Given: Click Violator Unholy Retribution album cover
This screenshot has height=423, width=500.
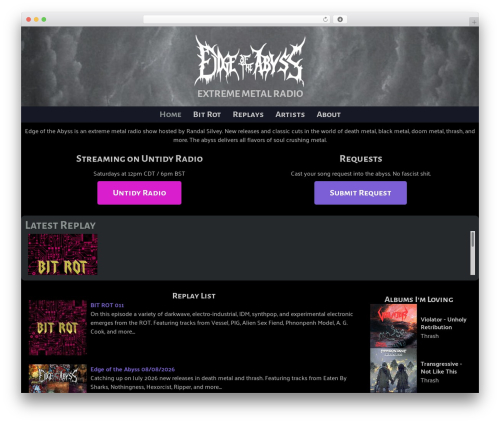Looking at the screenshot, I should (393, 326).
